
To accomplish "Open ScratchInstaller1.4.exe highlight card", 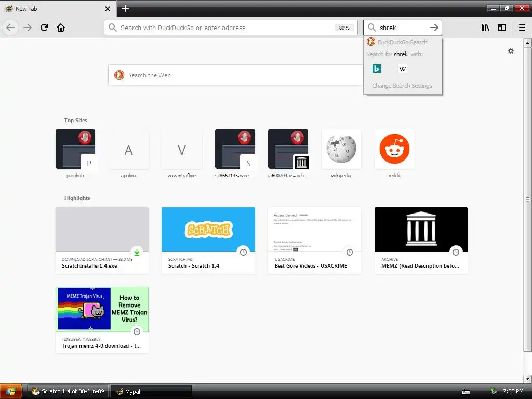I will click(x=102, y=240).
